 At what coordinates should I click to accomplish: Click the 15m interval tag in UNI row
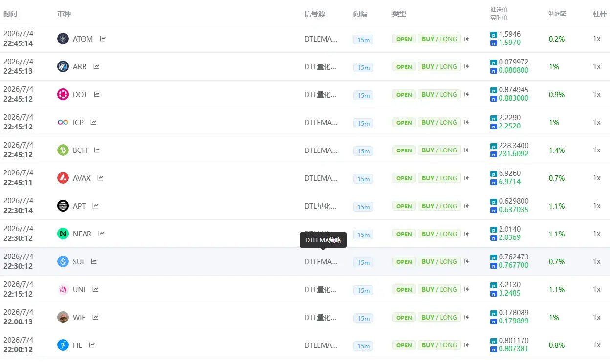click(363, 290)
